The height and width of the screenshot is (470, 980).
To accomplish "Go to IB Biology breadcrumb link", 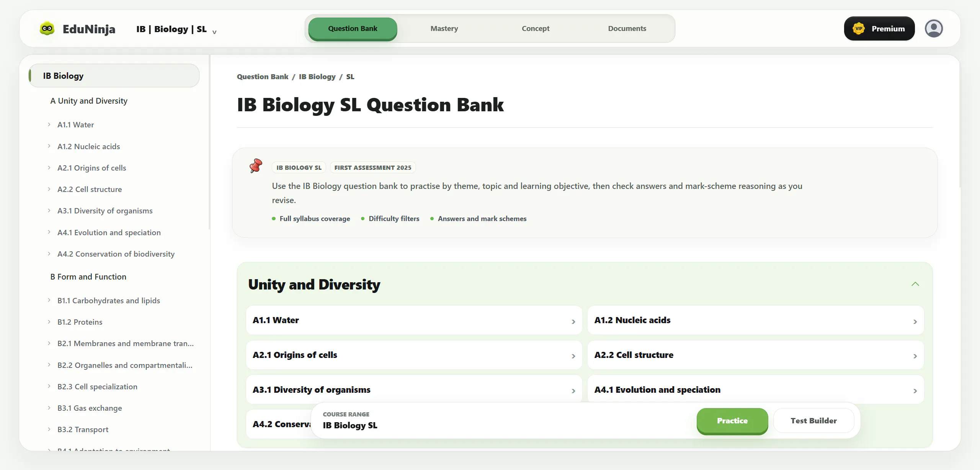I will tap(317, 76).
